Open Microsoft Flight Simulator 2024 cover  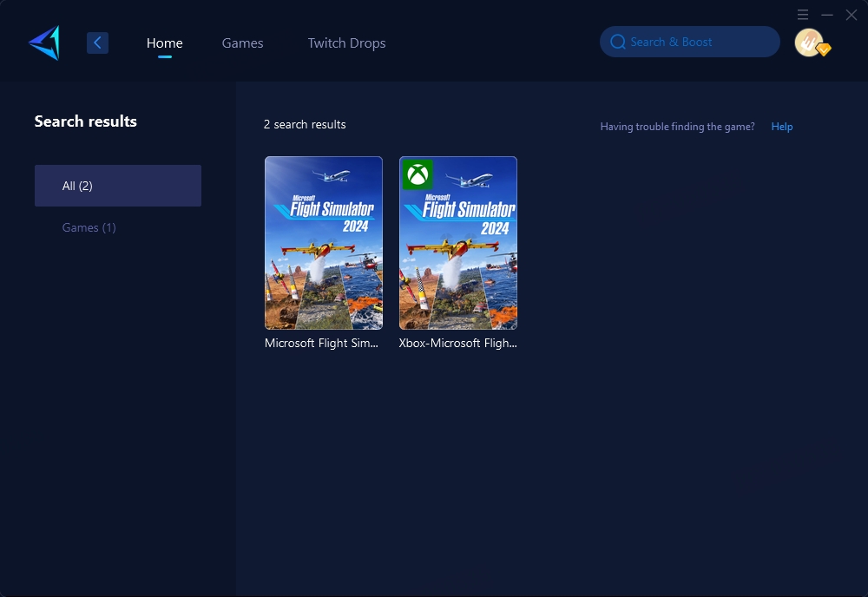(x=323, y=243)
